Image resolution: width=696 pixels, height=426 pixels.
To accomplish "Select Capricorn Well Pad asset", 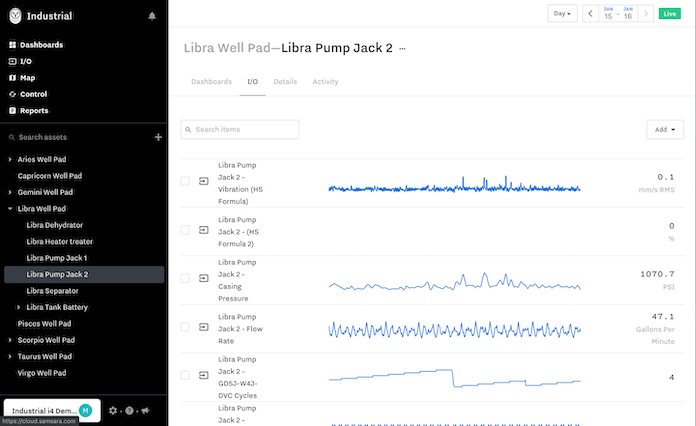I will click(50, 176).
